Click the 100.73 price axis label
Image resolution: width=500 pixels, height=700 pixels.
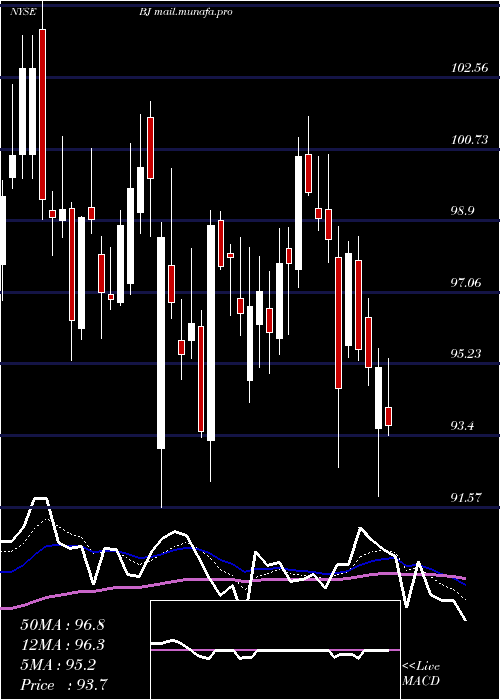(469, 140)
